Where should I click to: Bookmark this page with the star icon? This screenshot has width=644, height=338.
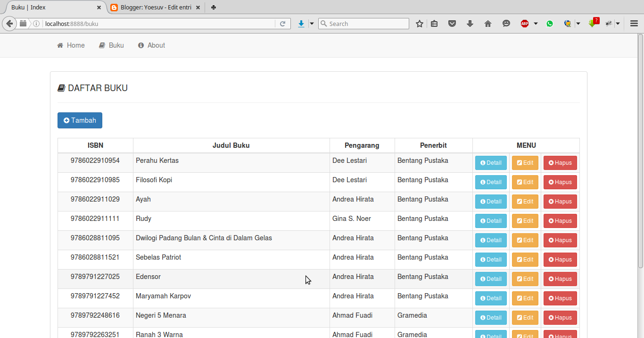point(420,23)
